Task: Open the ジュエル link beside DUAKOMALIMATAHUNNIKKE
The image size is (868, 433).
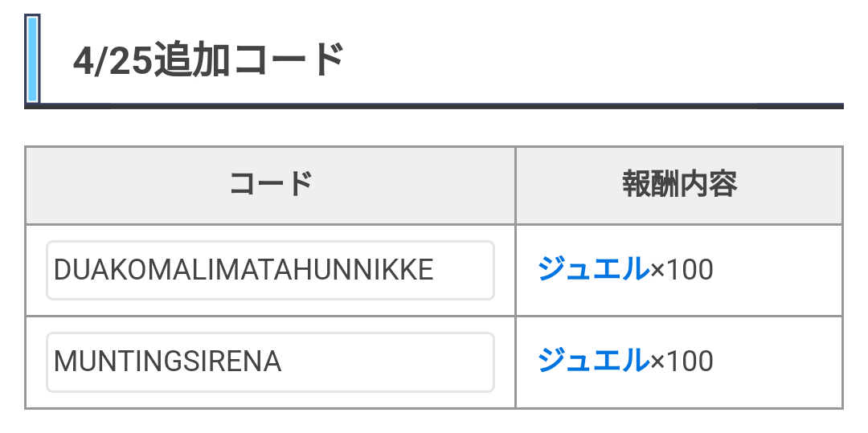Action: pyautogui.click(x=593, y=269)
